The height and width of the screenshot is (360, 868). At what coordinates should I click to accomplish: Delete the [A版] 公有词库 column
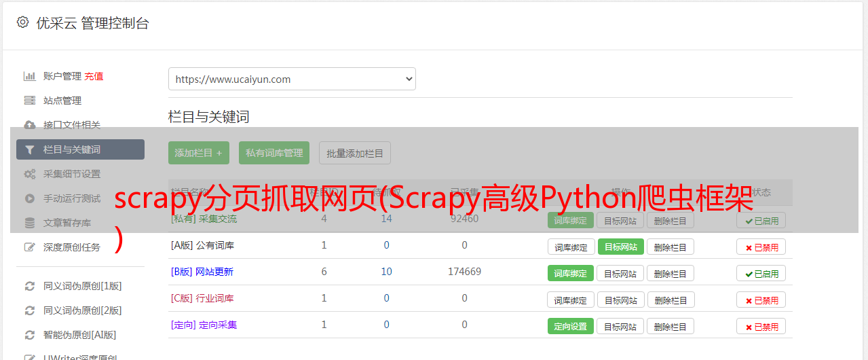pos(671,247)
